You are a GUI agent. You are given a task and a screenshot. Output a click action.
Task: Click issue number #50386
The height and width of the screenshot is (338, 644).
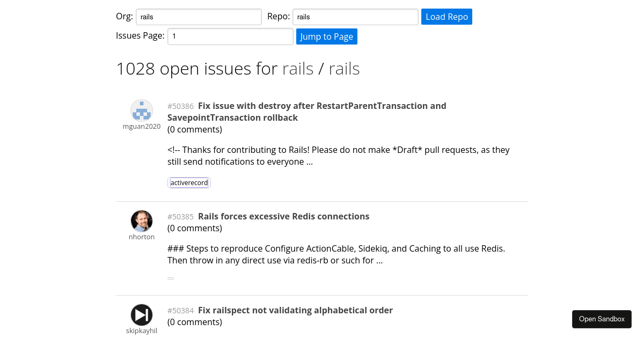pos(180,106)
